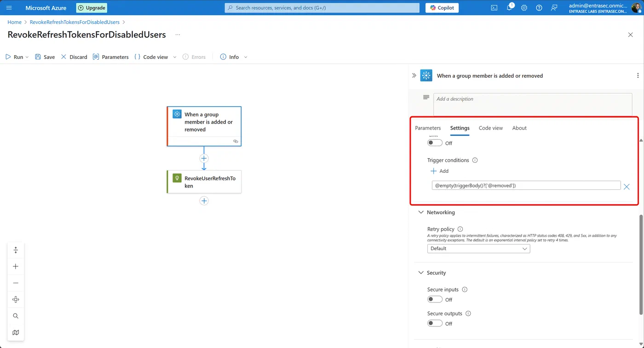Zoom out on the designer canvas

click(16, 283)
